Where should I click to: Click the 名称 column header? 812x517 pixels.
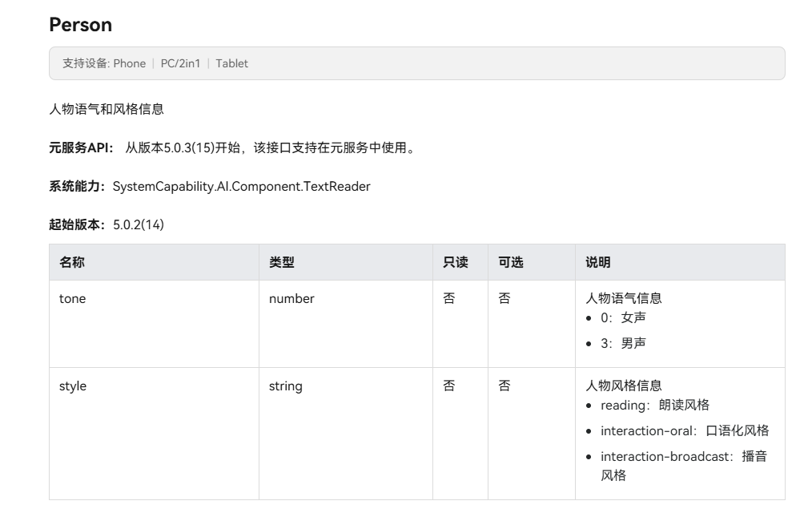(x=72, y=262)
